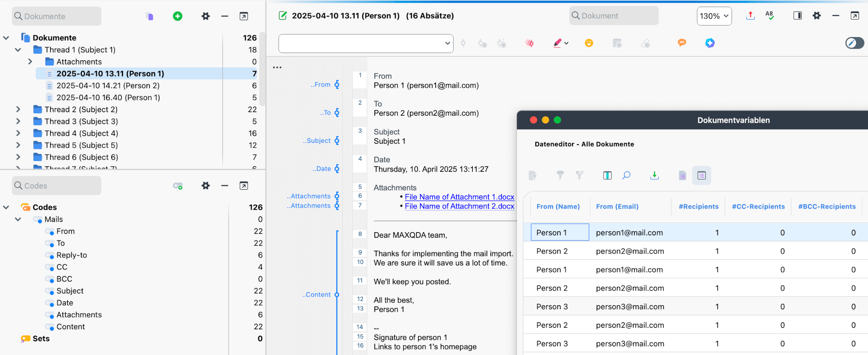Screen dimensions: 868x355
Task: Expand Thread 2 (Subject 2) folder
Action: pyautogui.click(x=18, y=109)
